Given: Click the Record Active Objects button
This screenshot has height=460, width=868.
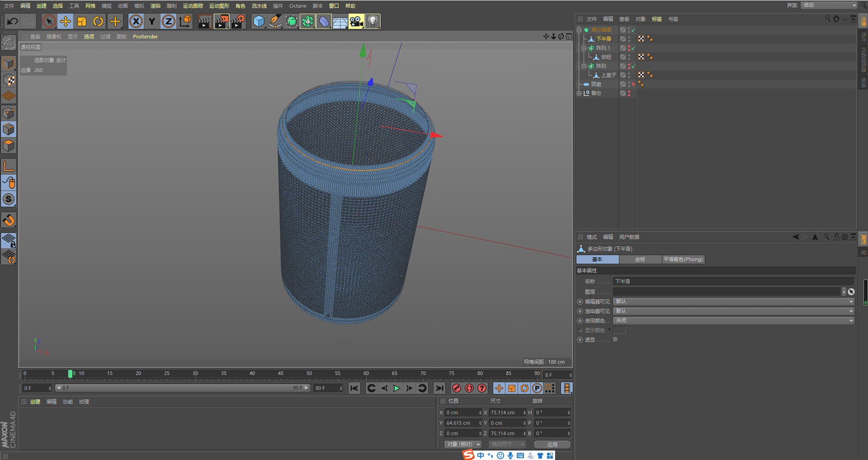Looking at the screenshot, I should coord(456,388).
